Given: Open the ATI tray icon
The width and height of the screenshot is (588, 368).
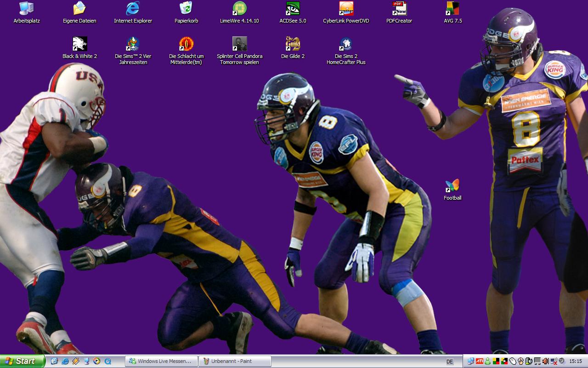Looking at the screenshot, I should point(480,362).
